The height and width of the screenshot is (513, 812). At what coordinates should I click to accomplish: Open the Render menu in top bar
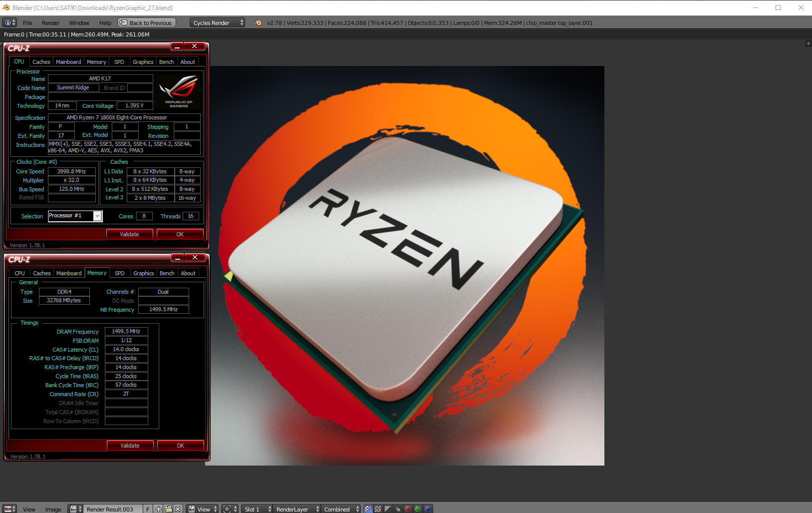pos(50,23)
